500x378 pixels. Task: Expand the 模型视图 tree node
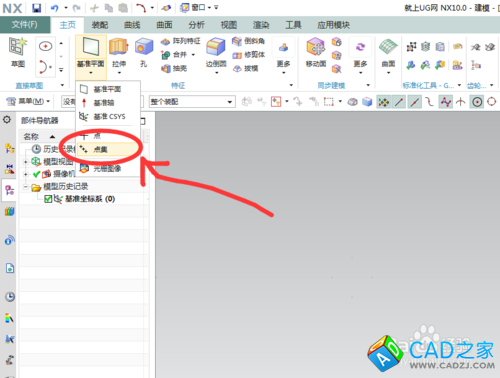(26, 162)
